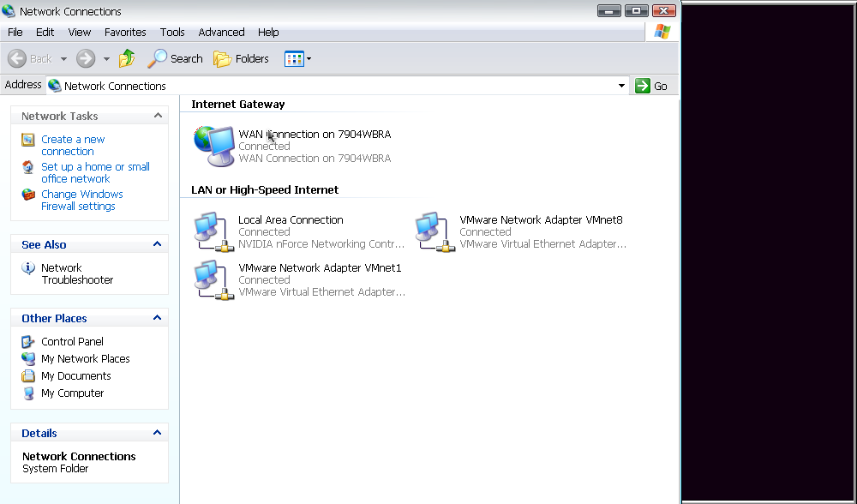Click the Forward arrow icon in toolbar

click(85, 58)
